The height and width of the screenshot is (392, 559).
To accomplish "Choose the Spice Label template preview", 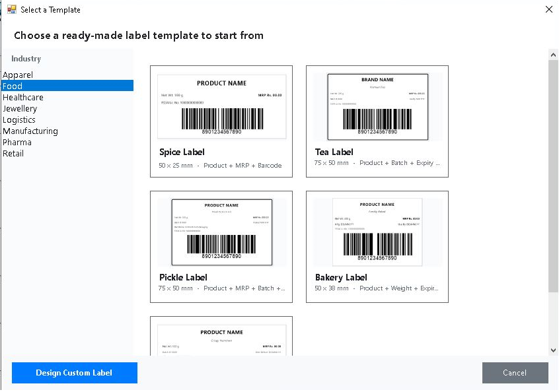I will [x=221, y=106].
